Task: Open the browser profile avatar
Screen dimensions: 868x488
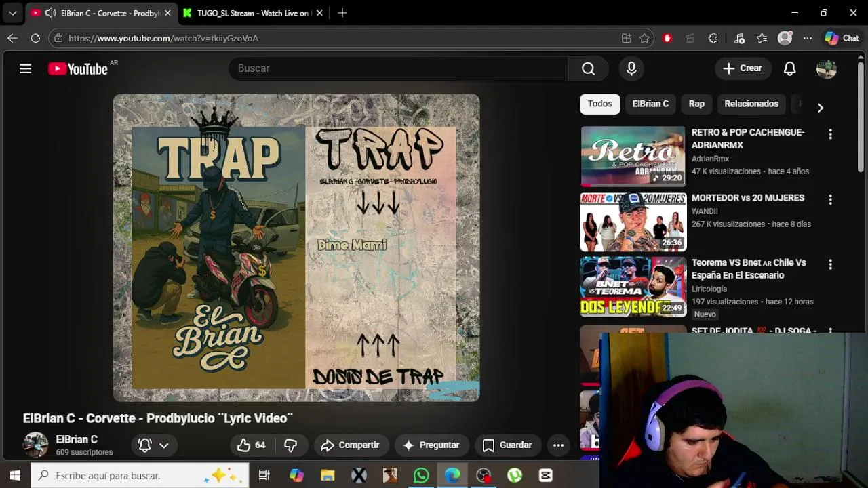Action: 785,39
